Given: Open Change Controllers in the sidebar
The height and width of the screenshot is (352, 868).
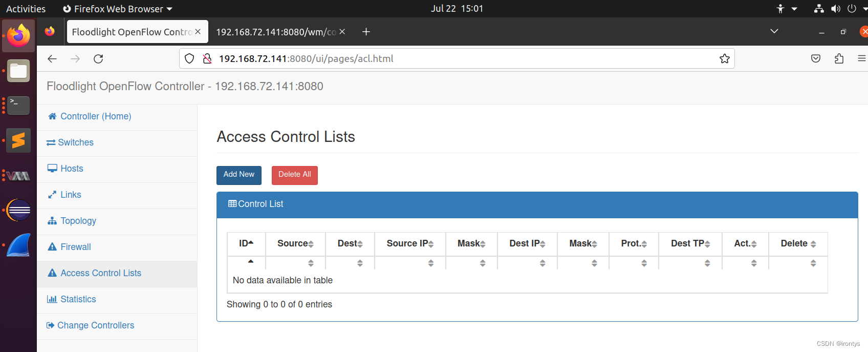Looking at the screenshot, I should (x=96, y=325).
